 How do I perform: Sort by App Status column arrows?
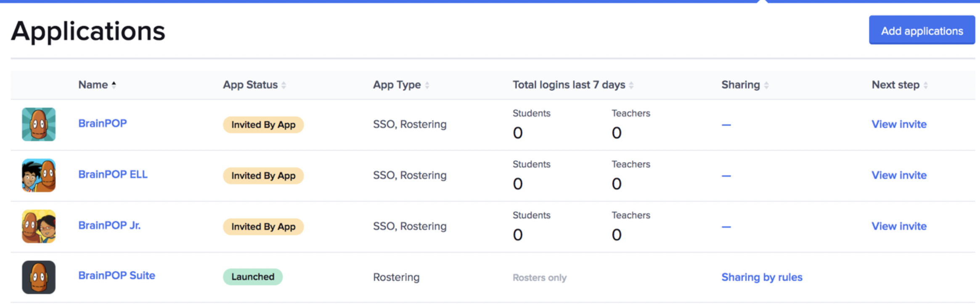pyautogui.click(x=284, y=85)
